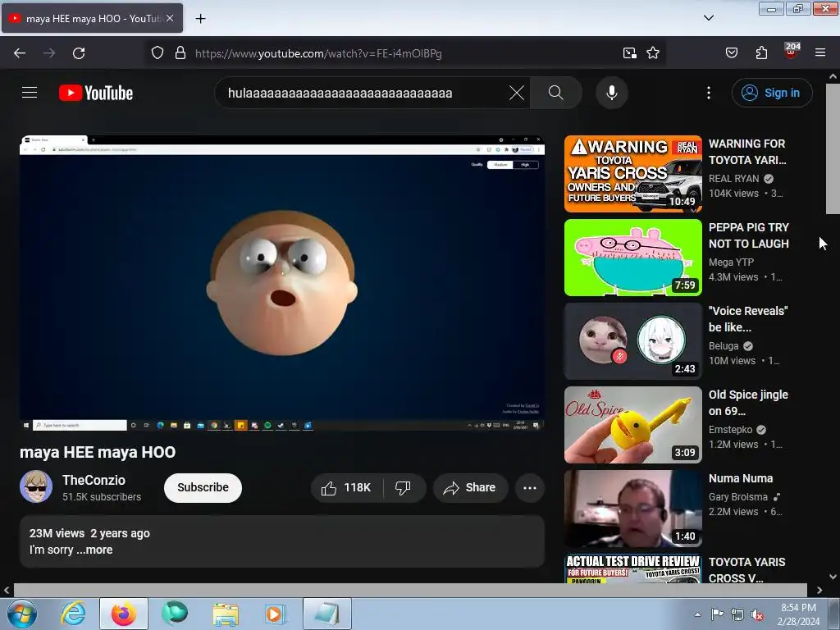840x630 pixels.
Task: Search with voice using microphone icon
Action: (x=612, y=93)
